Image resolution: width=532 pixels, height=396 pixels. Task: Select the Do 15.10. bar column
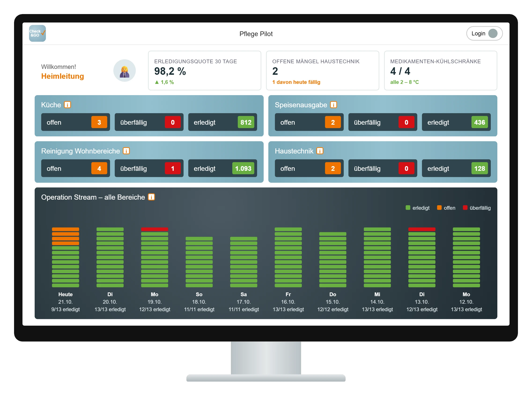[x=333, y=260]
